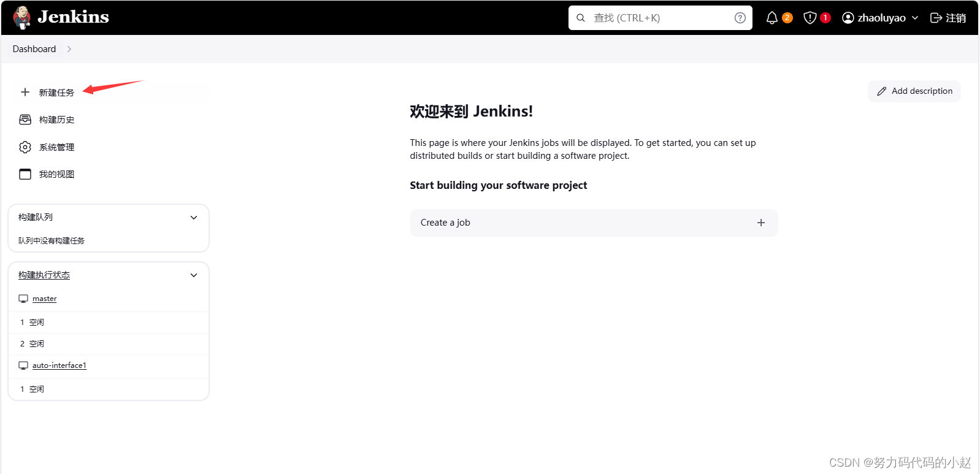Click the Add description button
Image resolution: width=980 pixels, height=474 pixels.
click(914, 91)
